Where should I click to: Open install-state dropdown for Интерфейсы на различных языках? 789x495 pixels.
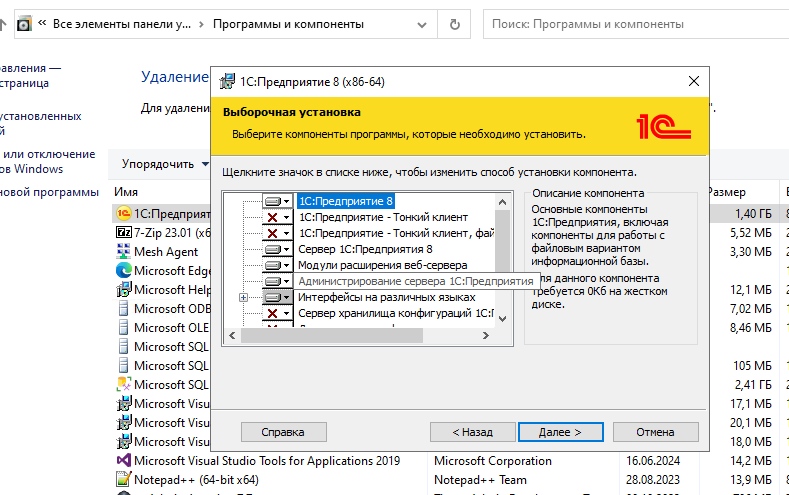[x=277, y=297]
